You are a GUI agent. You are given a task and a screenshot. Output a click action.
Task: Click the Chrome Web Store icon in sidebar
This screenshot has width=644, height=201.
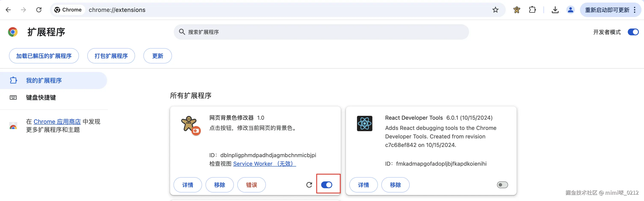coord(13,125)
